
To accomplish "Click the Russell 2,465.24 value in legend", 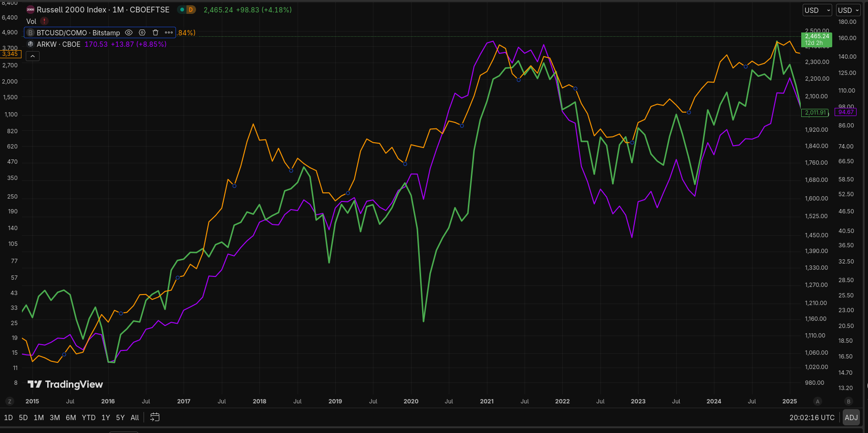I will click(218, 10).
